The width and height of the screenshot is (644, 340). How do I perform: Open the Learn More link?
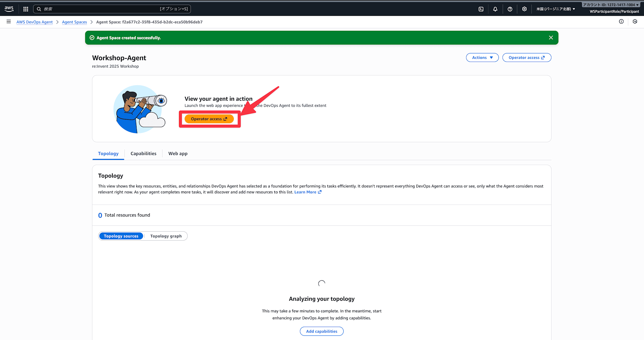click(x=308, y=192)
